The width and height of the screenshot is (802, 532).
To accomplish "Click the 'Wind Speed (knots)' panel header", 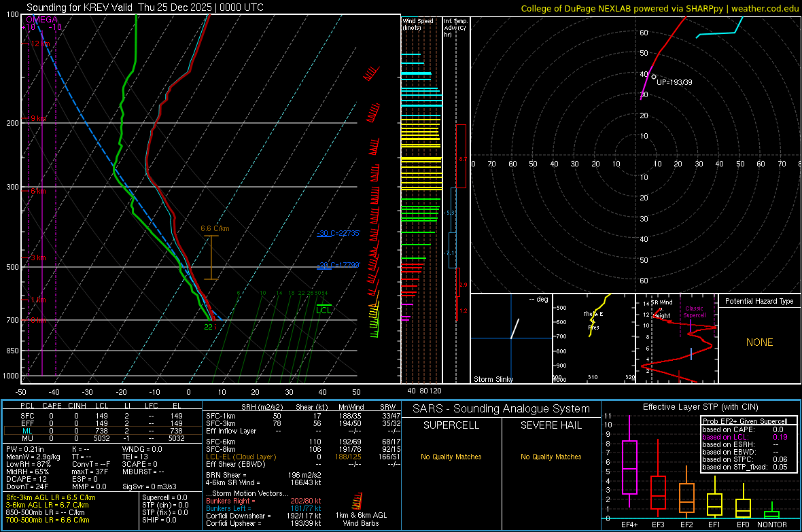I will pos(418,24).
